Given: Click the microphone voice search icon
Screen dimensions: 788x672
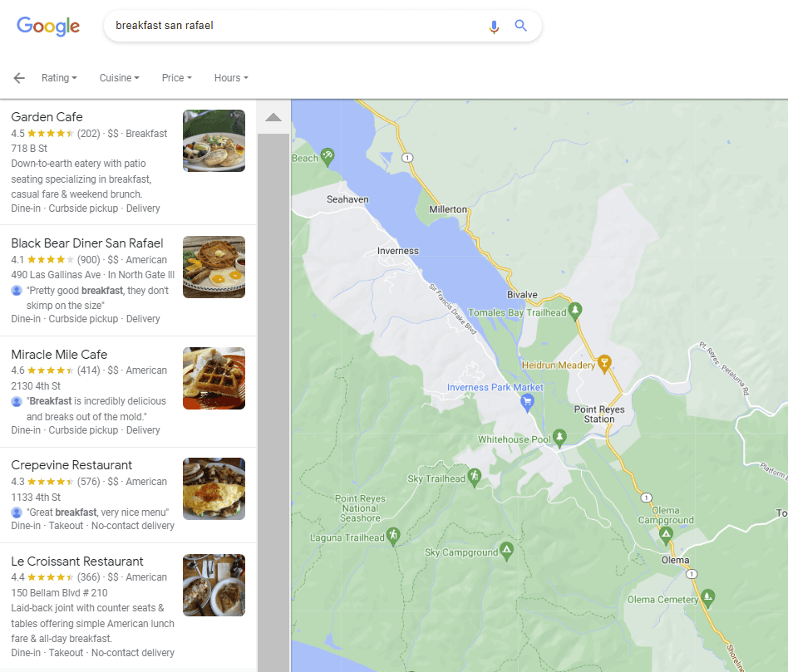Looking at the screenshot, I should point(494,27).
